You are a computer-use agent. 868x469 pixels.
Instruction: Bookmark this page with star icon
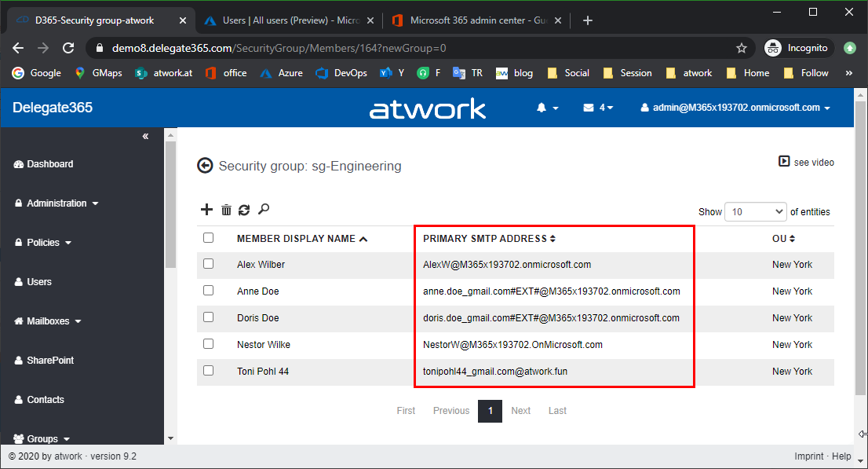click(741, 48)
